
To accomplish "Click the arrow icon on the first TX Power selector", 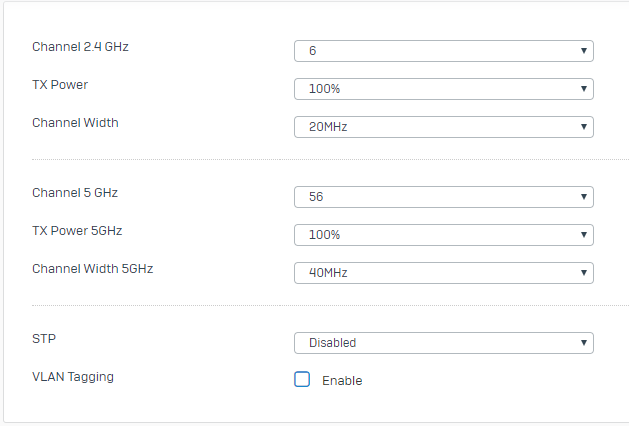I will click(583, 89).
